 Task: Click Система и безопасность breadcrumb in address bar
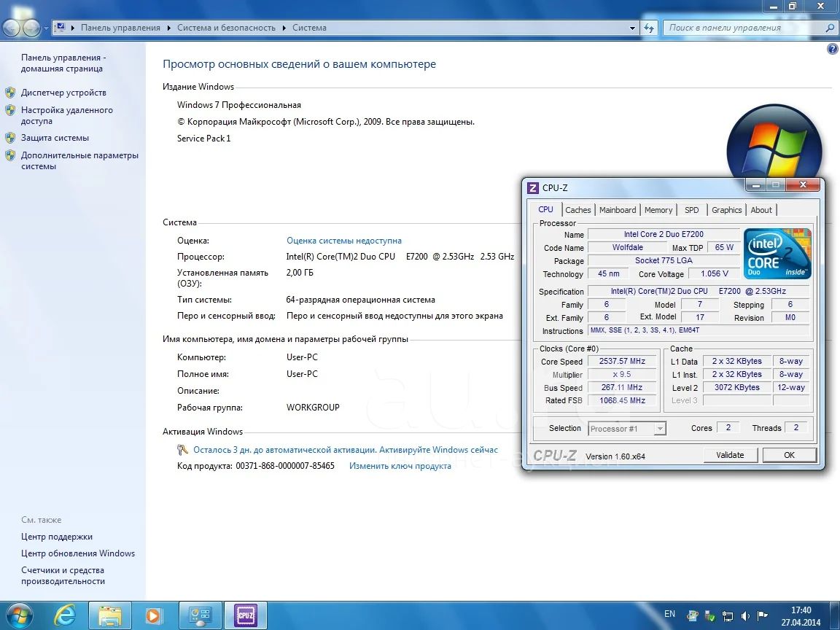point(226,28)
